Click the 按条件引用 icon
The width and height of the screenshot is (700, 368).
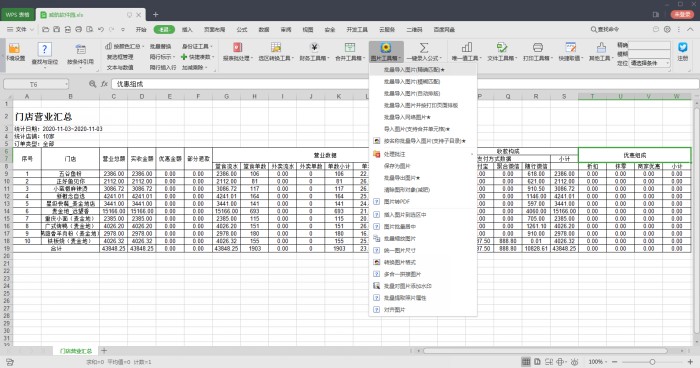[x=80, y=49]
